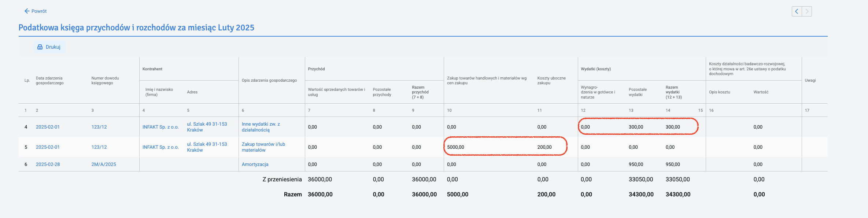The height and width of the screenshot is (218, 868).
Task: Click the Uwagi column header
Action: 810,80
